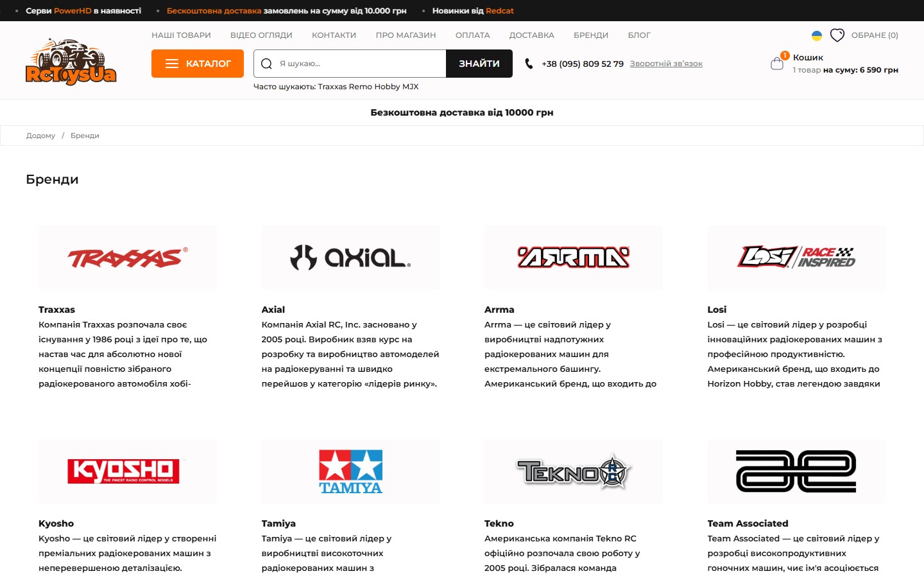Click the Tamiya brand name heading
This screenshot has height=578, width=924.
click(278, 523)
